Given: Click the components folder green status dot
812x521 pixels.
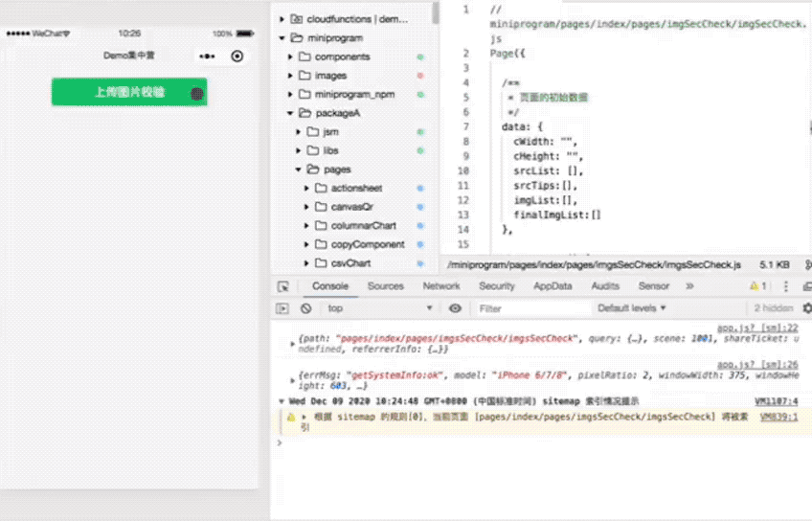Looking at the screenshot, I should 420,57.
